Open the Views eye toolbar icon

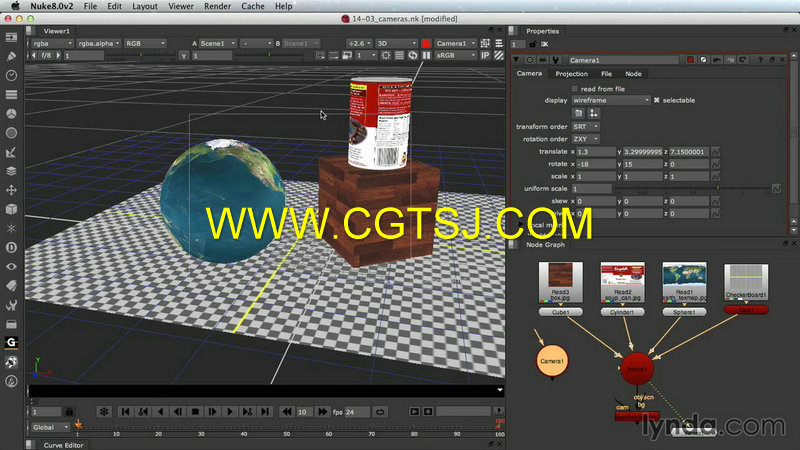pos(11,266)
